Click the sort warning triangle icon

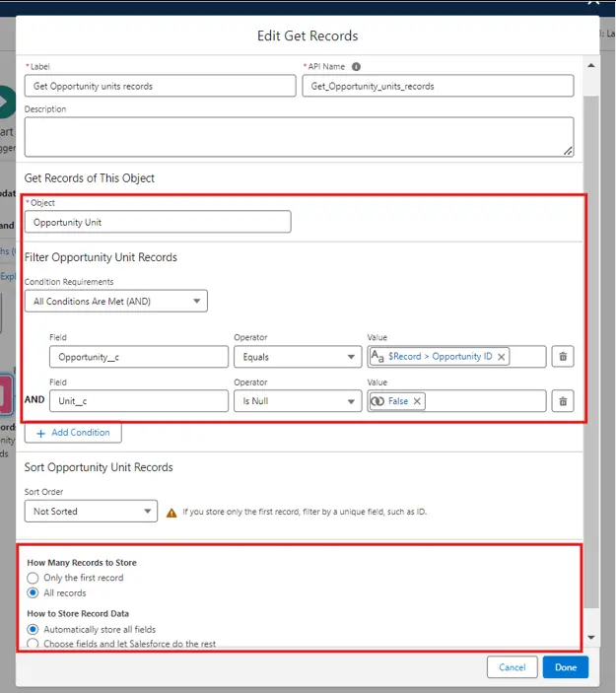coord(171,512)
